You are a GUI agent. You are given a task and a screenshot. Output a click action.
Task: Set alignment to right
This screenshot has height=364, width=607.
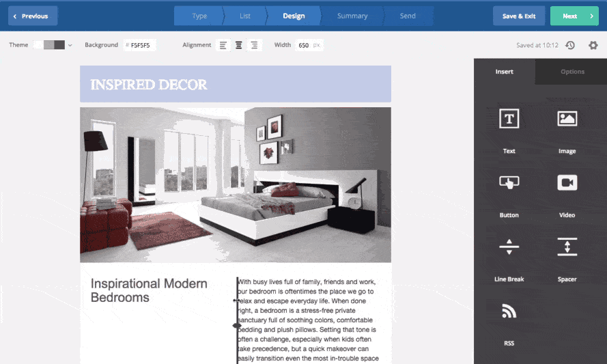point(255,45)
